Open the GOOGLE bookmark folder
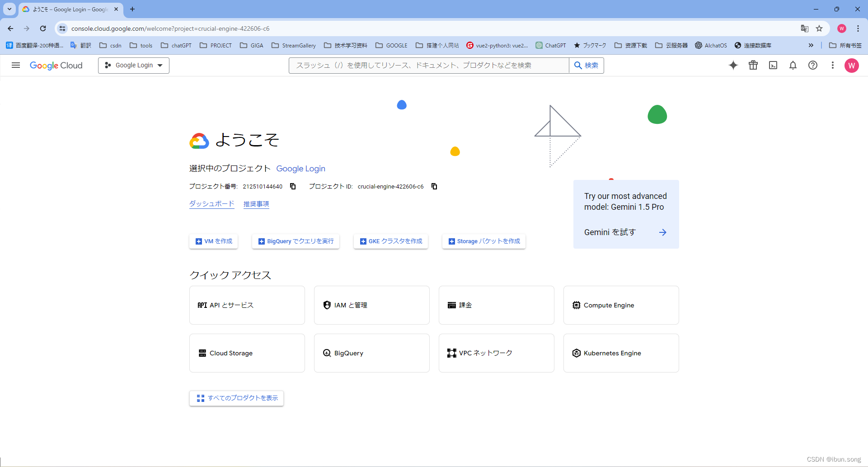Image resolution: width=868 pixels, height=467 pixels. pos(391,45)
